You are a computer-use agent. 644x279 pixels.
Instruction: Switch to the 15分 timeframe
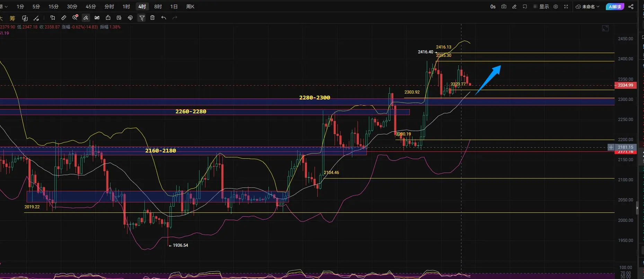(54, 7)
